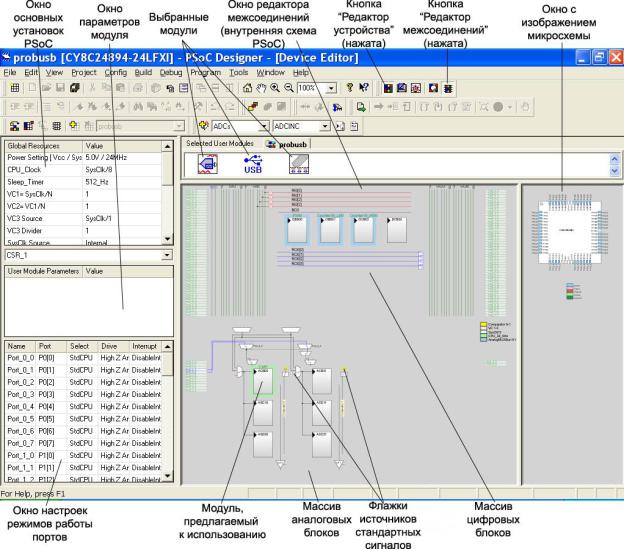This screenshot has width=624, height=550.
Task: Click the second icon in third toolbar row
Action: point(28,126)
